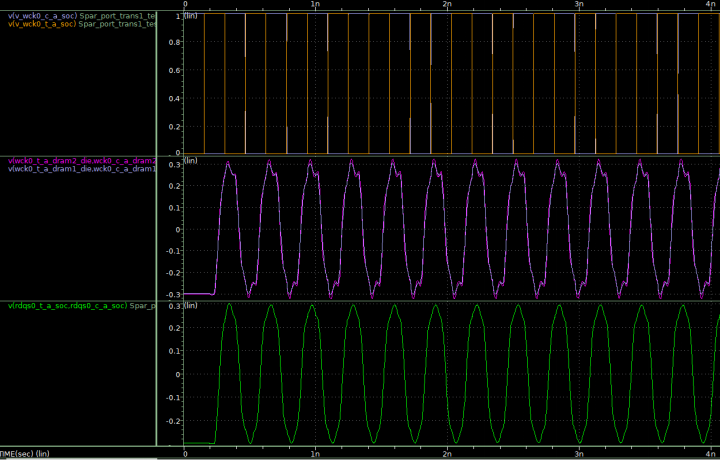Click the 1n tick on the TIME(sec) axis
This screenshot has height=461, width=720.
[315, 454]
